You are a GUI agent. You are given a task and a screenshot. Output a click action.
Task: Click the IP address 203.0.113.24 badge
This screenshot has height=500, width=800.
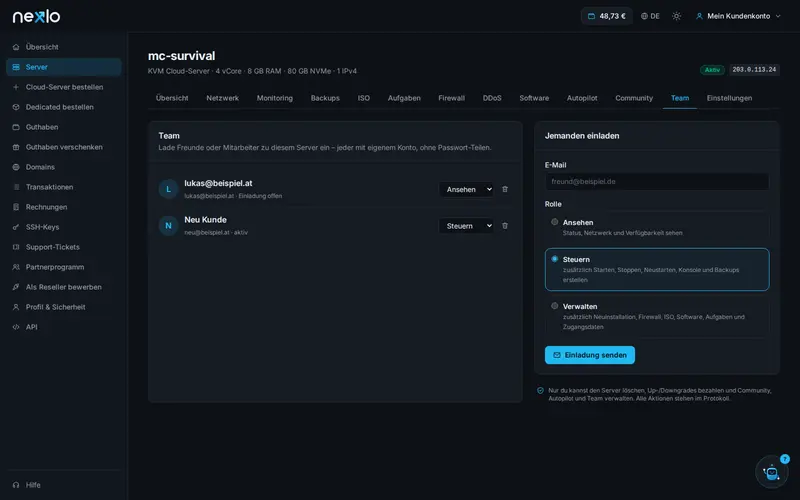pyautogui.click(x=754, y=69)
